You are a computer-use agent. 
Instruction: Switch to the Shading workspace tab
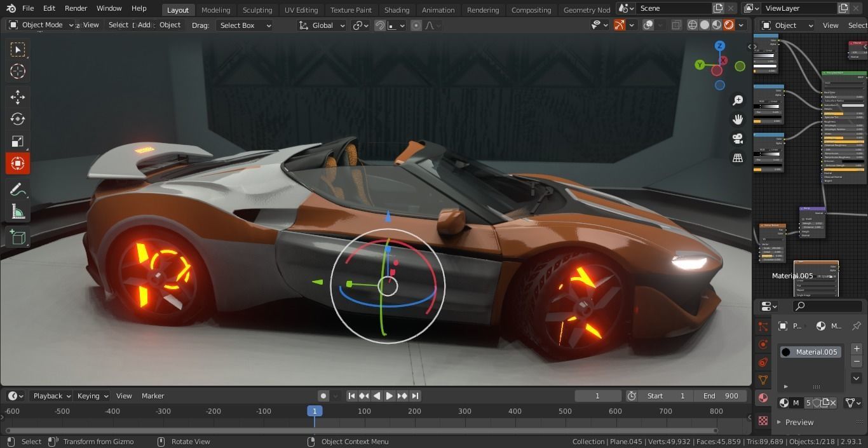(x=397, y=10)
